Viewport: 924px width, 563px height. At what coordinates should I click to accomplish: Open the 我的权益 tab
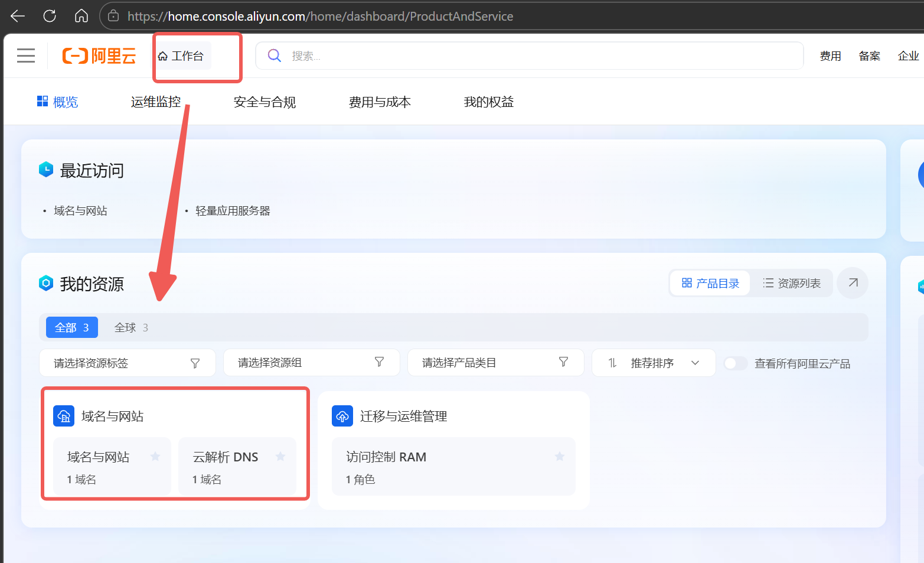[x=489, y=102]
